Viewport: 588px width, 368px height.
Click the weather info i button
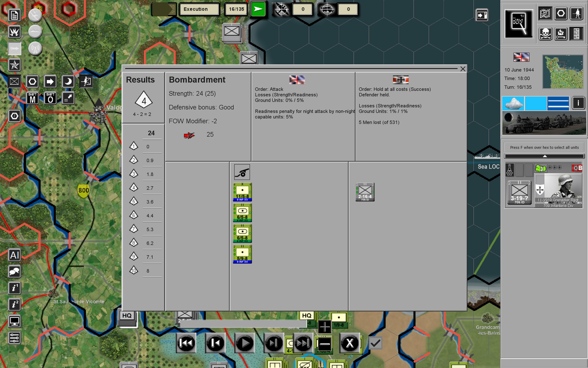coord(578,103)
